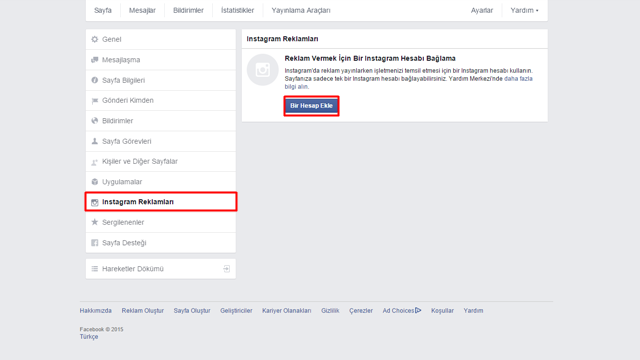Click the Gizlilik footer link
This screenshot has width=640, height=360.
point(330,311)
